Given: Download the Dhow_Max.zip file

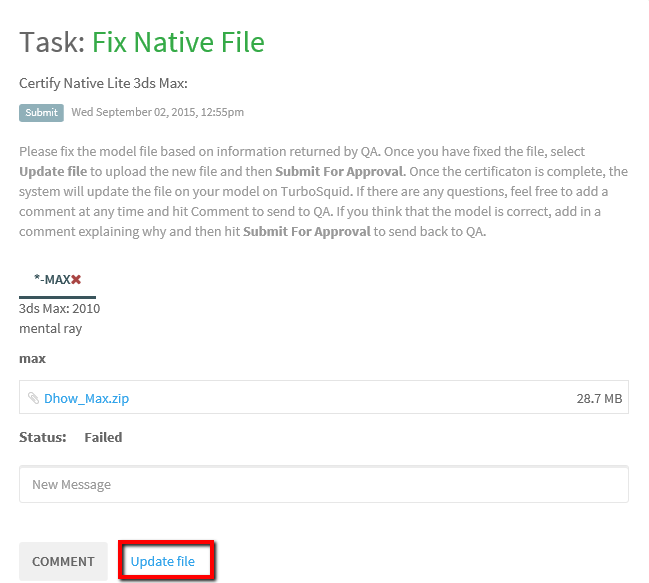Looking at the screenshot, I should 87,398.
